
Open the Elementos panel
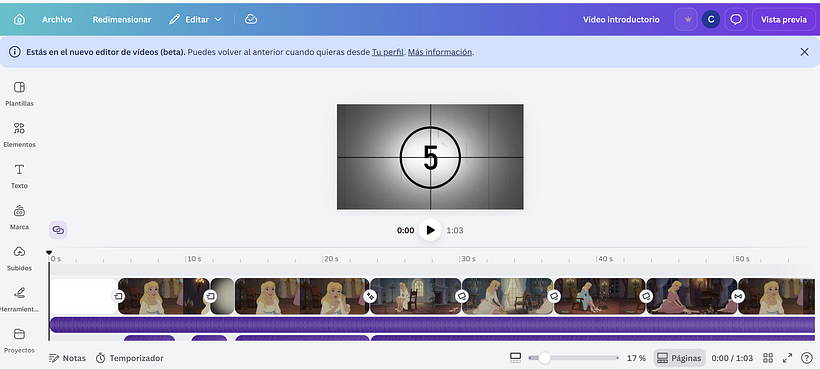pos(19,135)
